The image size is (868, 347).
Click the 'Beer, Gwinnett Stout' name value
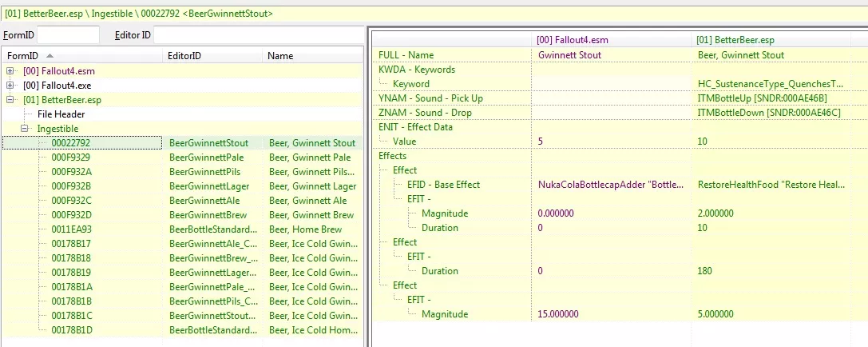pyautogui.click(x=741, y=55)
